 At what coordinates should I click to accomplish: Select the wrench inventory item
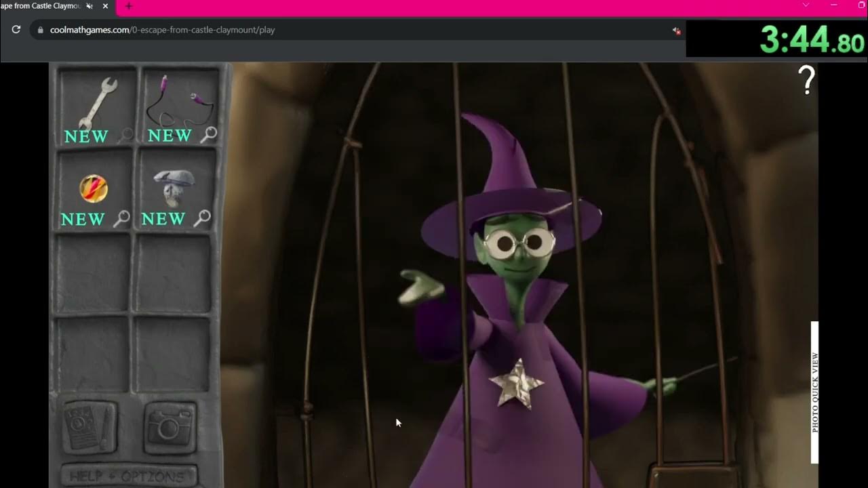[x=97, y=102]
